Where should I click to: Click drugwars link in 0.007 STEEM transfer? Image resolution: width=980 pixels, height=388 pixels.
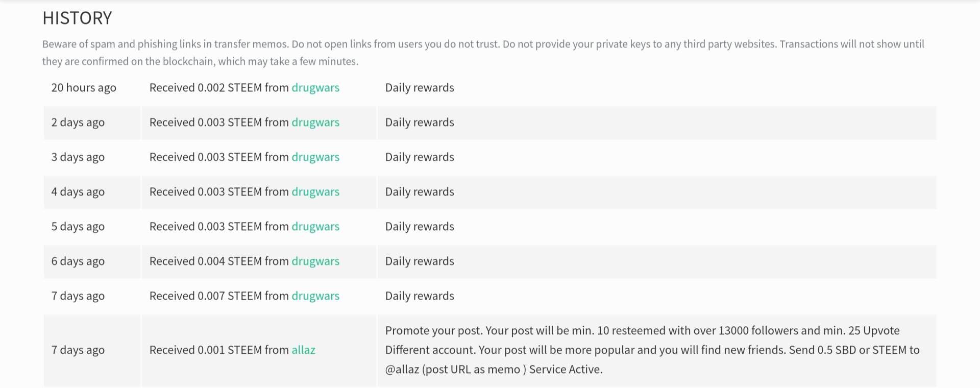pos(315,296)
